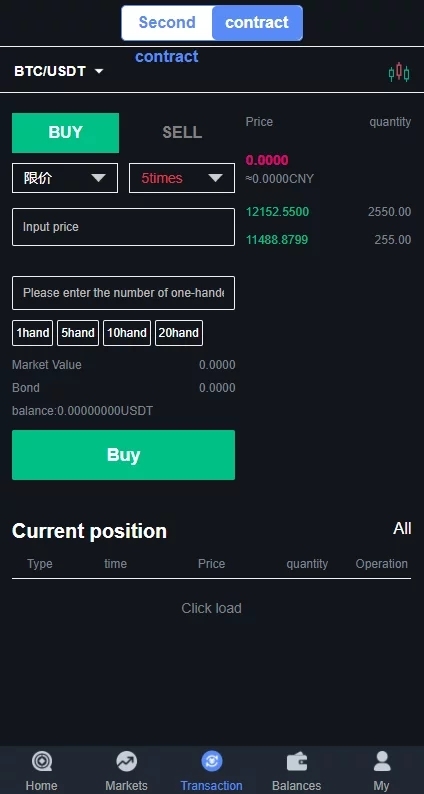Open the candlestick chart icon
Viewport: 424px width, 794px height.
tap(399, 72)
